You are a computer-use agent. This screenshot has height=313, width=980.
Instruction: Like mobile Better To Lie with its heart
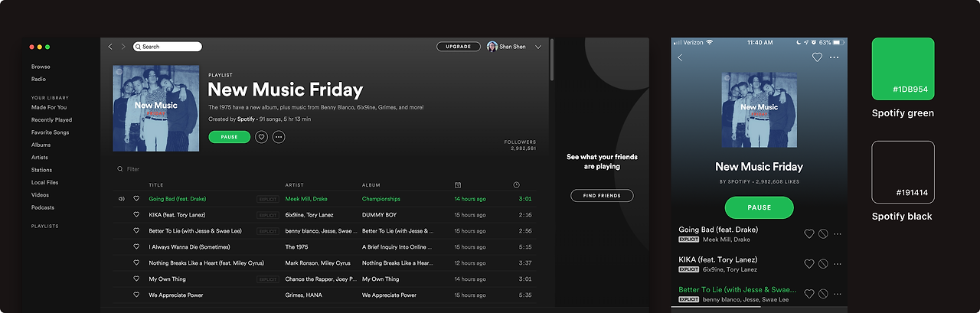pos(808,294)
